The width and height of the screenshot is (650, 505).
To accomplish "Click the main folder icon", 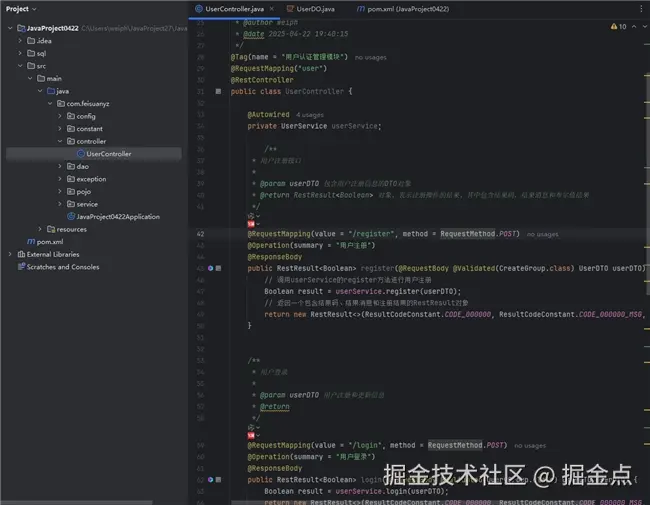I will [x=41, y=78].
